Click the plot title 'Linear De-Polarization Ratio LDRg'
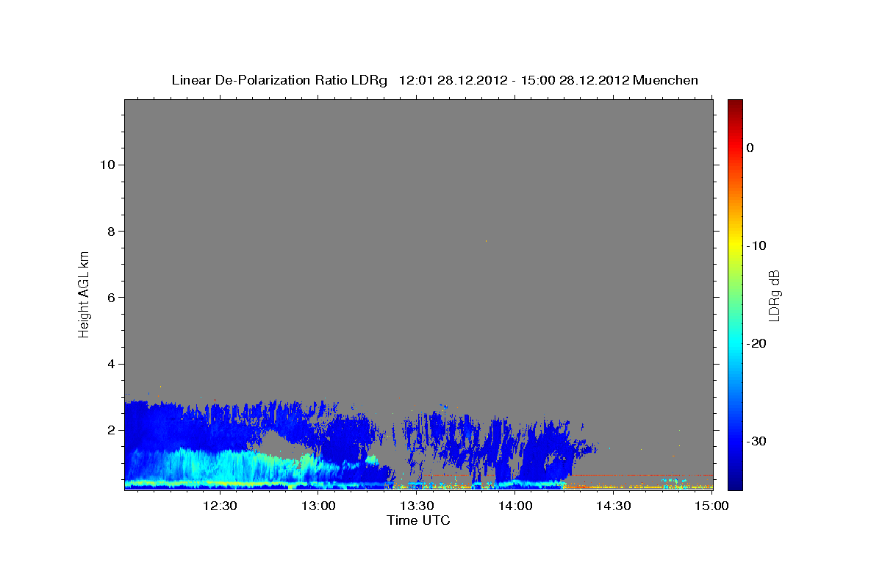 pyautogui.click(x=279, y=80)
